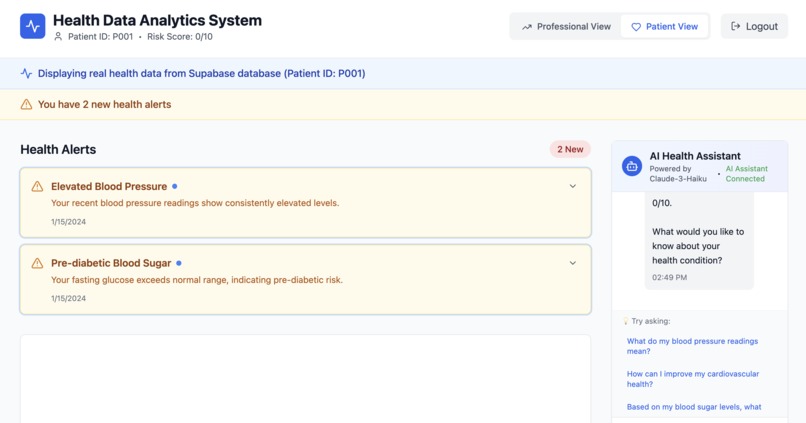Image resolution: width=806 pixels, height=423 pixels.
Task: Click the logout arrow icon
Action: coord(736,26)
